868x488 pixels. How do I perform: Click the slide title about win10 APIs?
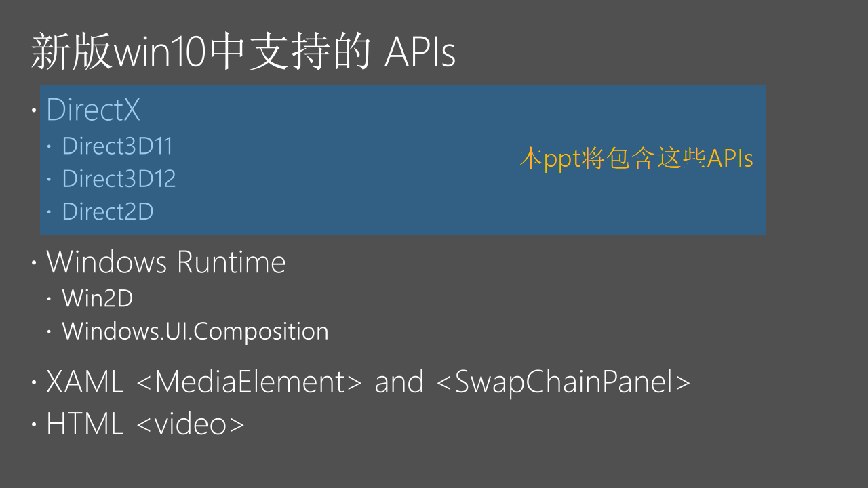(x=243, y=53)
